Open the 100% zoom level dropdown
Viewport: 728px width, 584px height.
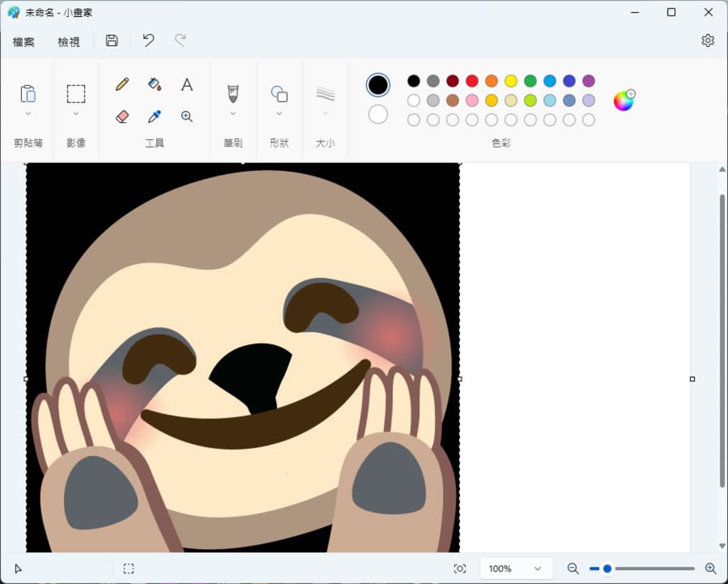tap(516, 568)
